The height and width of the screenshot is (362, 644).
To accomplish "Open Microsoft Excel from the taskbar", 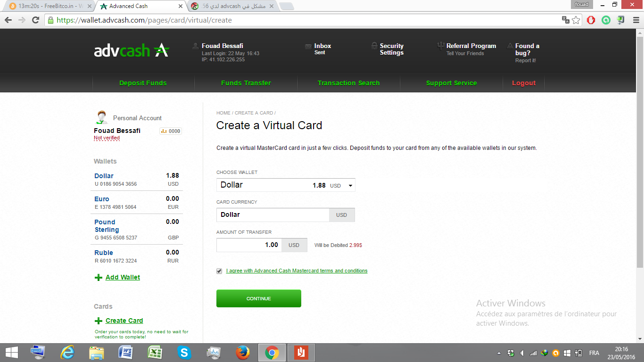I will 155,353.
